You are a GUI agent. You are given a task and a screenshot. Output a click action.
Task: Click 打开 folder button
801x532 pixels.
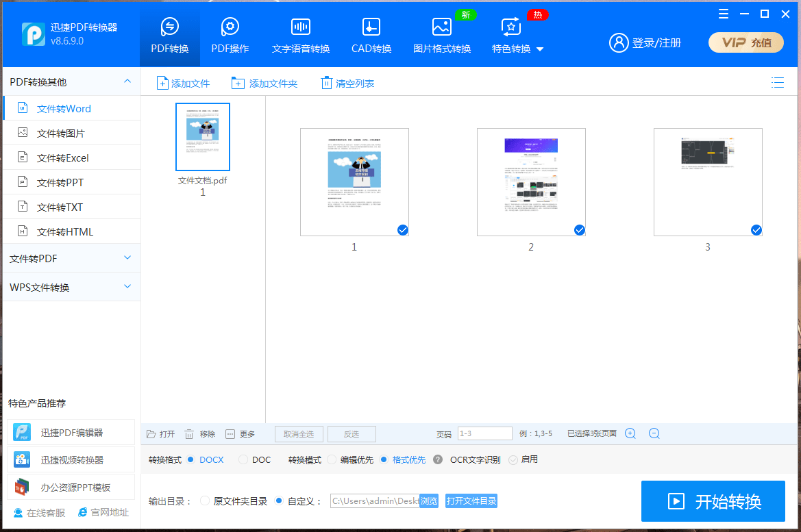pyautogui.click(x=160, y=434)
